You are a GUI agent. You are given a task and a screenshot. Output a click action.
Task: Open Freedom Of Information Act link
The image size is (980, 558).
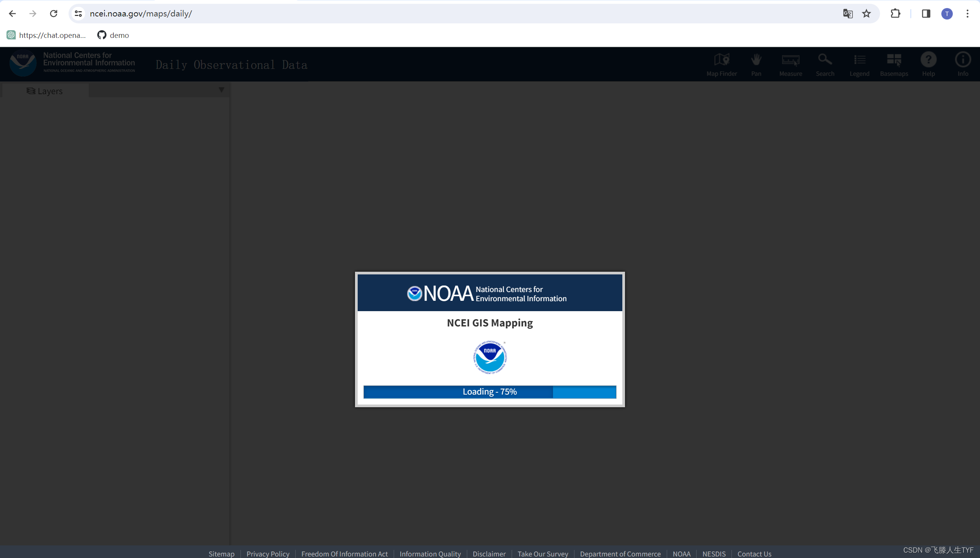[x=344, y=553]
